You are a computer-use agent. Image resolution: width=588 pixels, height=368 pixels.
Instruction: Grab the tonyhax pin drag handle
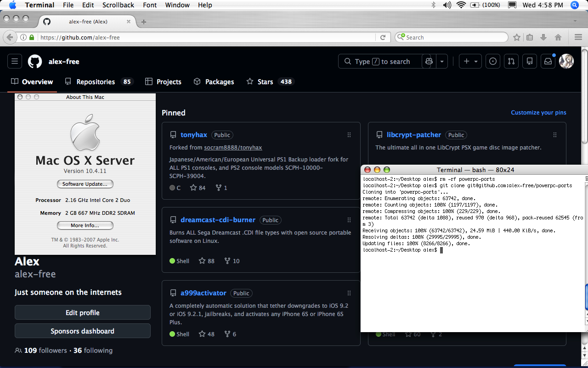coord(349,135)
